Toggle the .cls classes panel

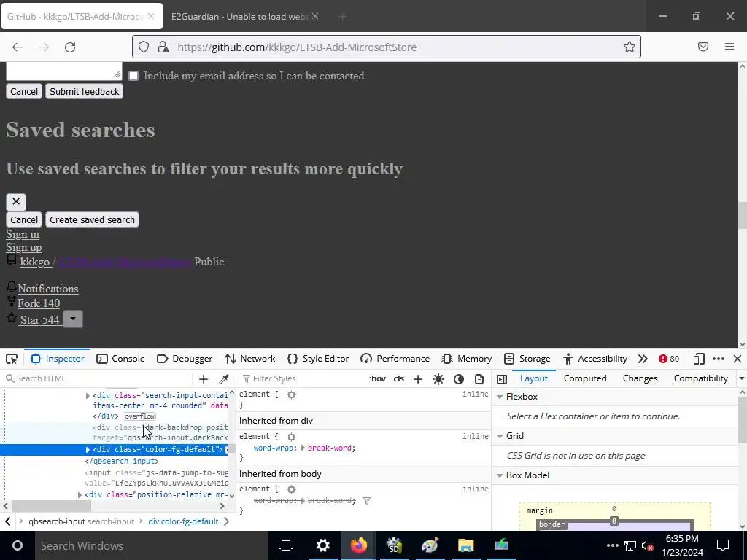click(398, 378)
